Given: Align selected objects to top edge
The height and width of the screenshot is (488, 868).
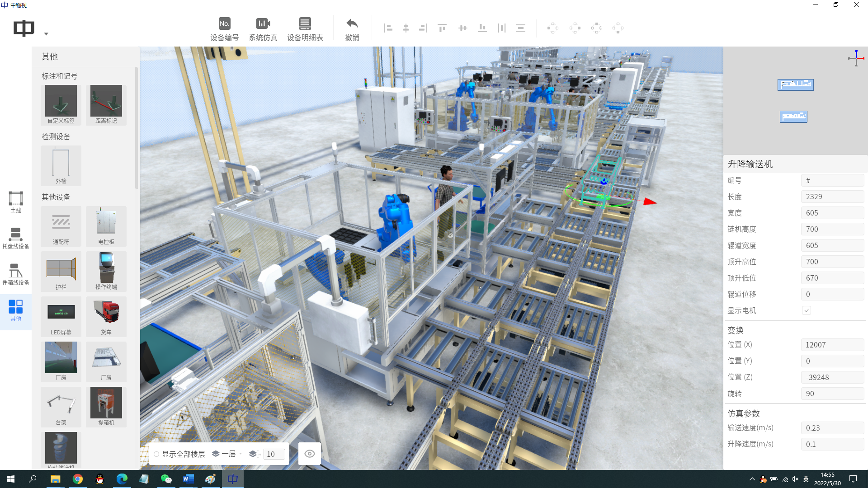Looking at the screenshot, I should click(x=442, y=28).
